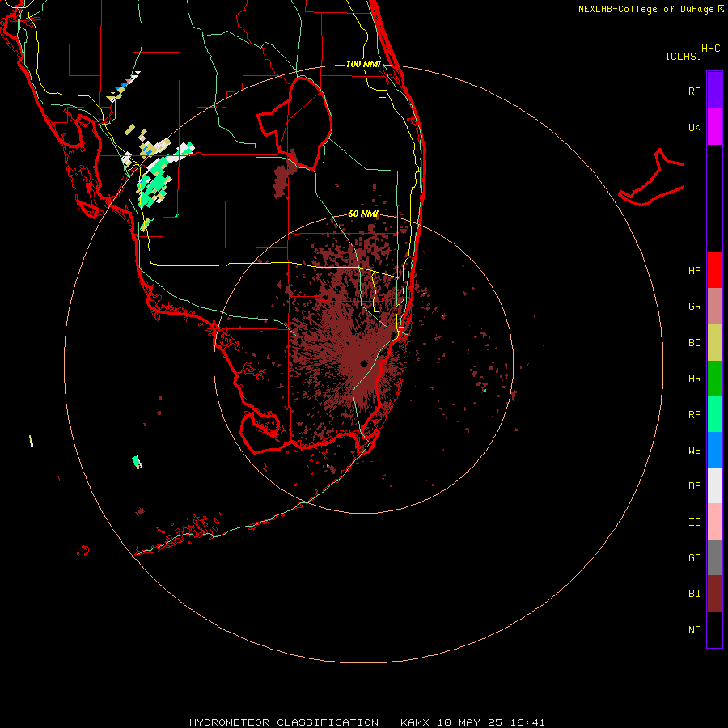728x728 pixels.
Task: Click the green rain cell over southwest Florida
Action: coord(154,184)
